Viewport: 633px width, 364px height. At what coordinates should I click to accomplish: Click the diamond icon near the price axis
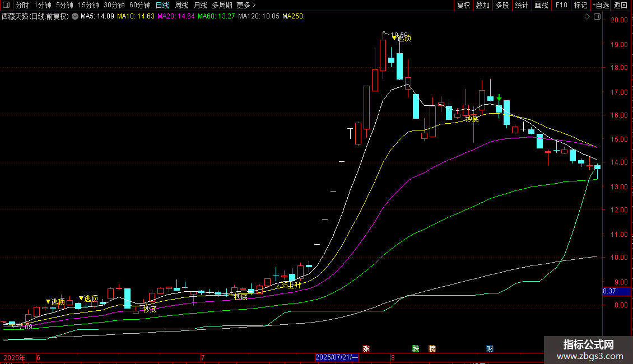[x=587, y=17]
